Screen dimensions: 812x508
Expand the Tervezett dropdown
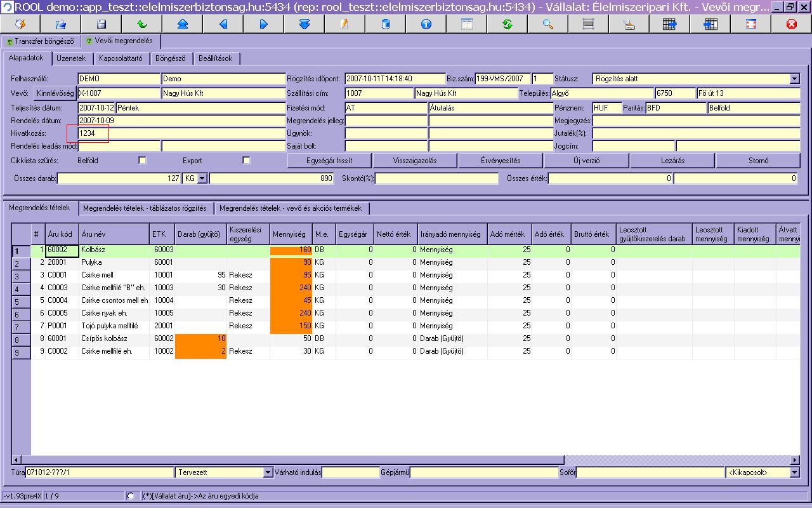click(x=268, y=472)
